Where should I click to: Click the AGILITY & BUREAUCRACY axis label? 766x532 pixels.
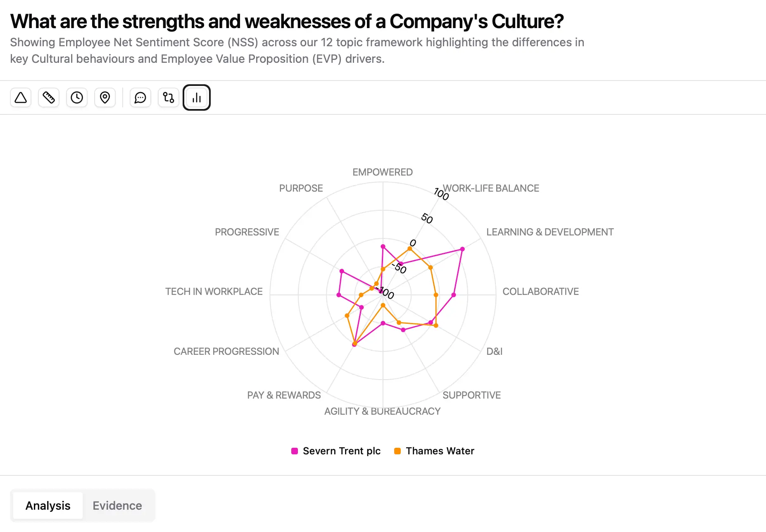click(382, 411)
